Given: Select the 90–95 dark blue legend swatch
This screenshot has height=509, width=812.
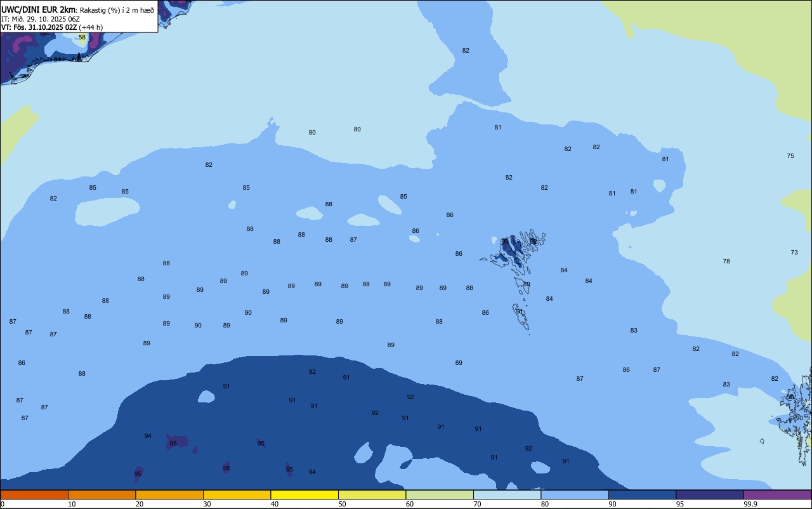Looking at the screenshot, I should pos(642,494).
